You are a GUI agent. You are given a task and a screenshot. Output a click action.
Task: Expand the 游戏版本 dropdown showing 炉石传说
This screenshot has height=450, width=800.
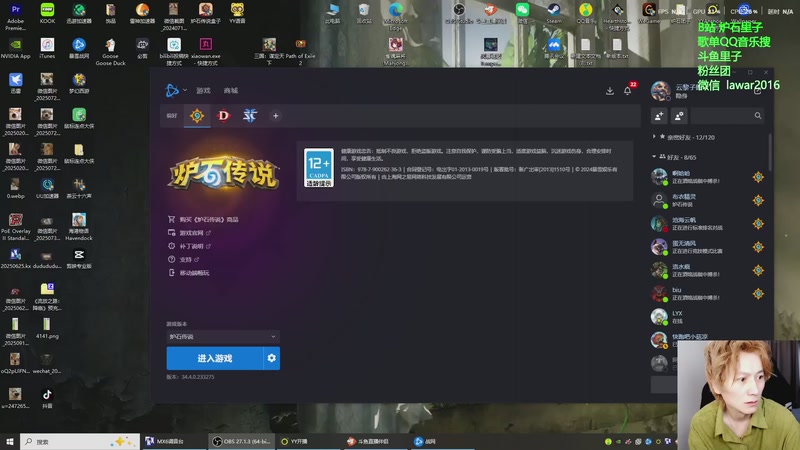[x=223, y=337]
